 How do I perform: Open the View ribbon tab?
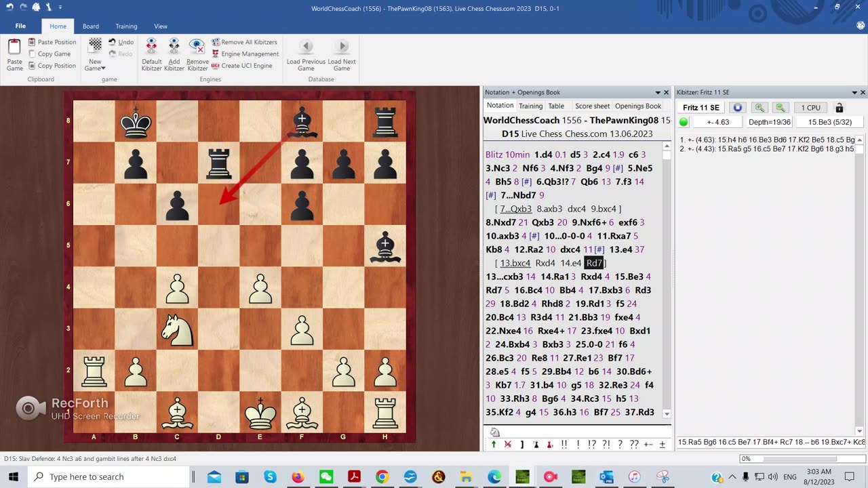pos(161,26)
